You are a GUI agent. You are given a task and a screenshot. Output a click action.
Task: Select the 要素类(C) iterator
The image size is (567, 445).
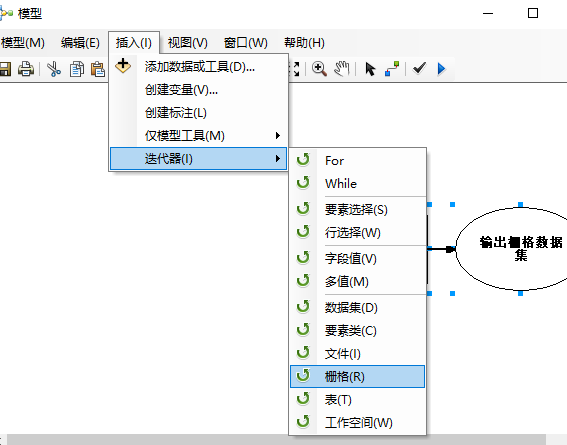coord(357,331)
